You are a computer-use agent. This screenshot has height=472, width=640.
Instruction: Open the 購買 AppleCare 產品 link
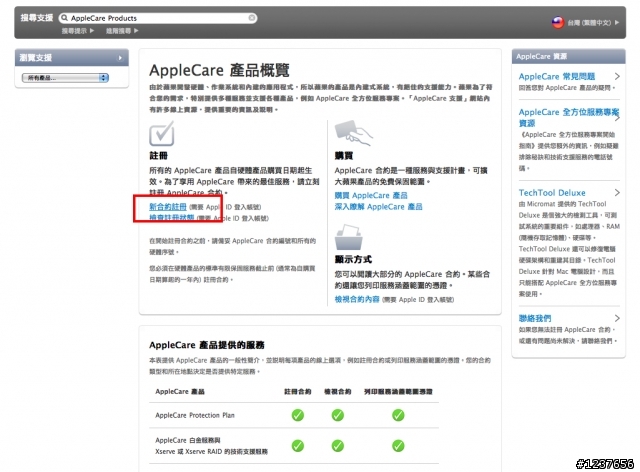[371, 196]
